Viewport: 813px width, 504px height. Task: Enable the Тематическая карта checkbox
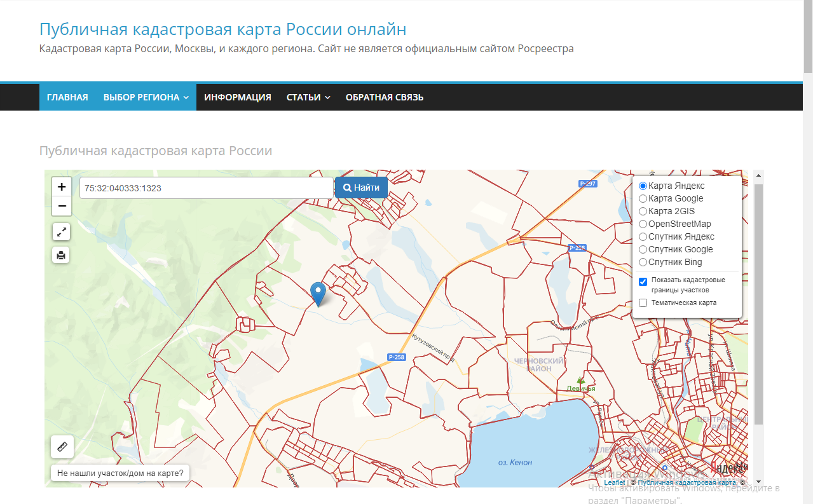[643, 303]
